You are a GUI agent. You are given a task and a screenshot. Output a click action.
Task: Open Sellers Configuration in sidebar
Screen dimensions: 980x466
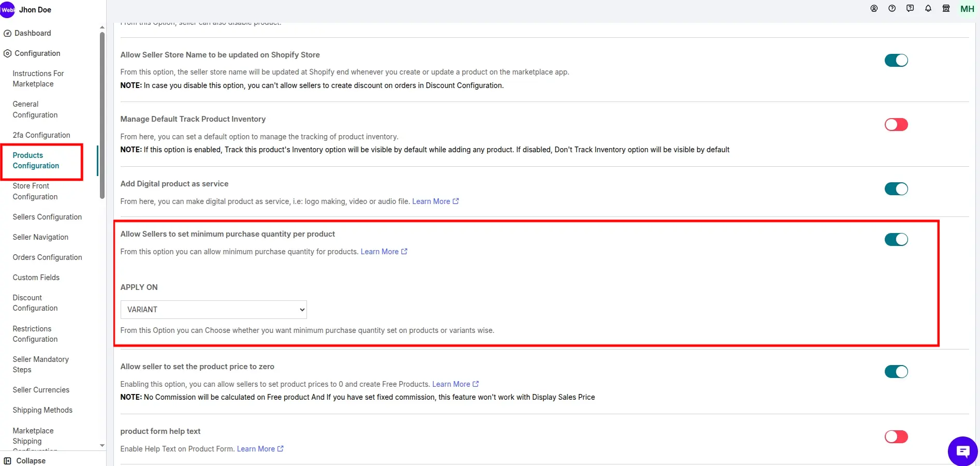point(47,217)
